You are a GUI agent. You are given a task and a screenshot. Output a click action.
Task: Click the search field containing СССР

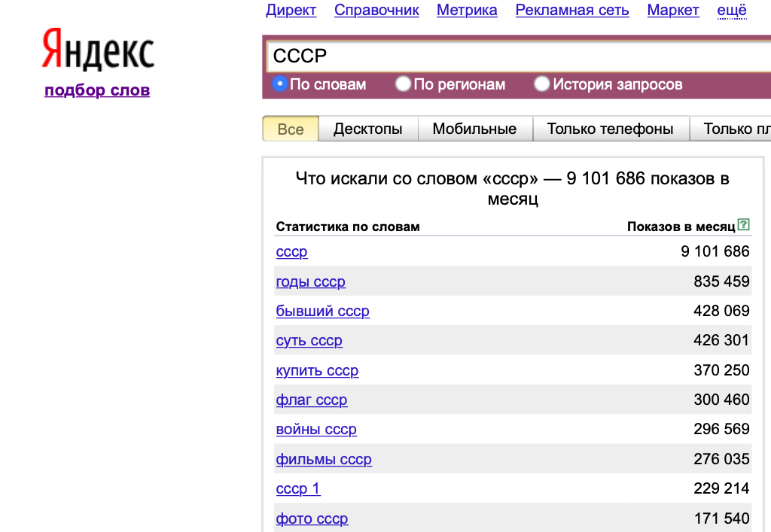pyautogui.click(x=512, y=56)
